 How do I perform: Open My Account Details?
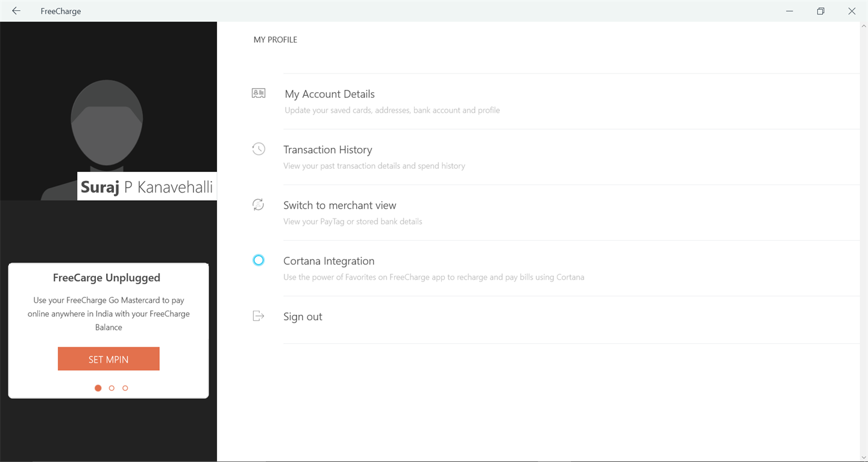[330, 94]
